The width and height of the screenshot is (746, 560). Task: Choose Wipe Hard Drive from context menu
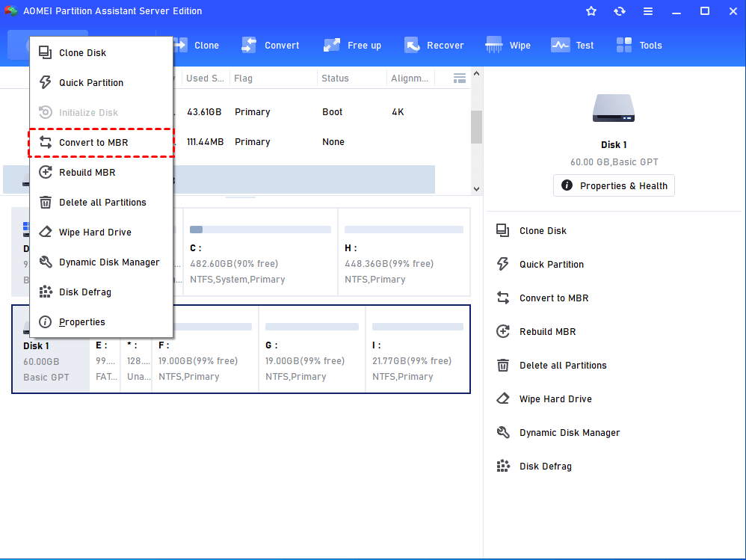click(102, 233)
